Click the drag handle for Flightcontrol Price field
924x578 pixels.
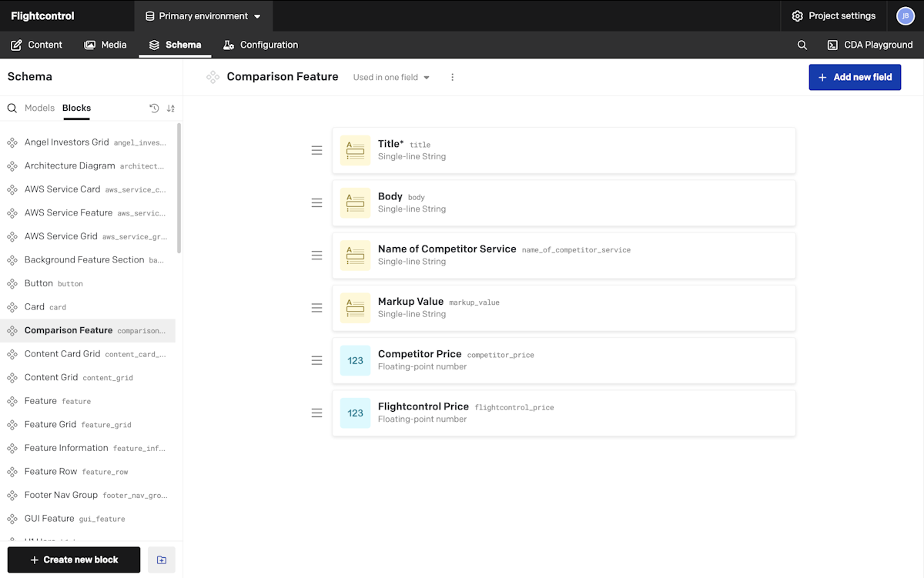[316, 413]
